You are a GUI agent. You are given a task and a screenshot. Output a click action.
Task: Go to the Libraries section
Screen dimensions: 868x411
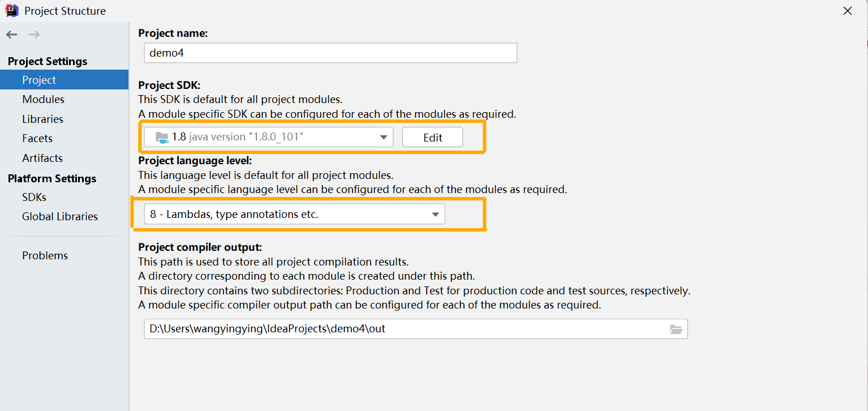pyautogui.click(x=42, y=119)
